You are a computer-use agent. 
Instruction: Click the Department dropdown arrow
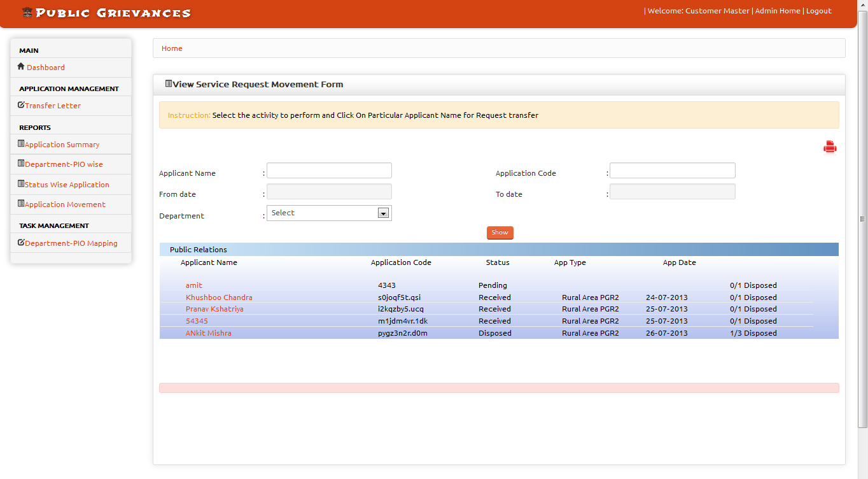(x=383, y=213)
